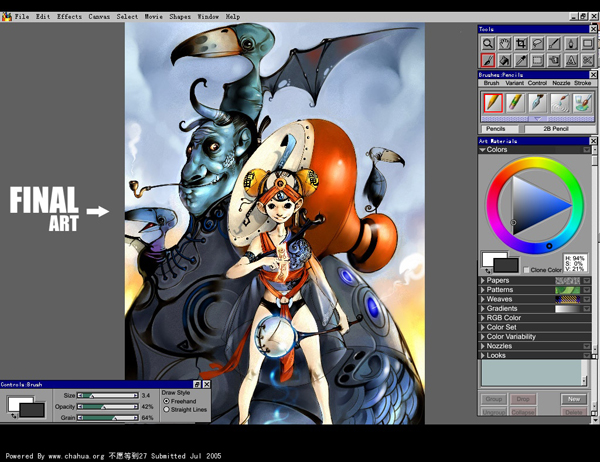The height and width of the screenshot is (462, 600).
Task: Expand the Color Set section
Action: pos(483,327)
